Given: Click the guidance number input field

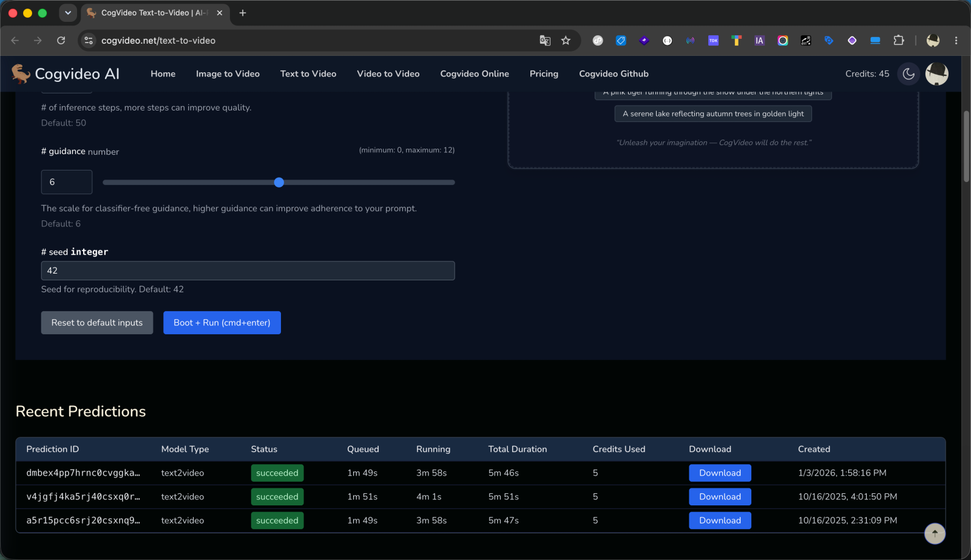Looking at the screenshot, I should click(67, 182).
